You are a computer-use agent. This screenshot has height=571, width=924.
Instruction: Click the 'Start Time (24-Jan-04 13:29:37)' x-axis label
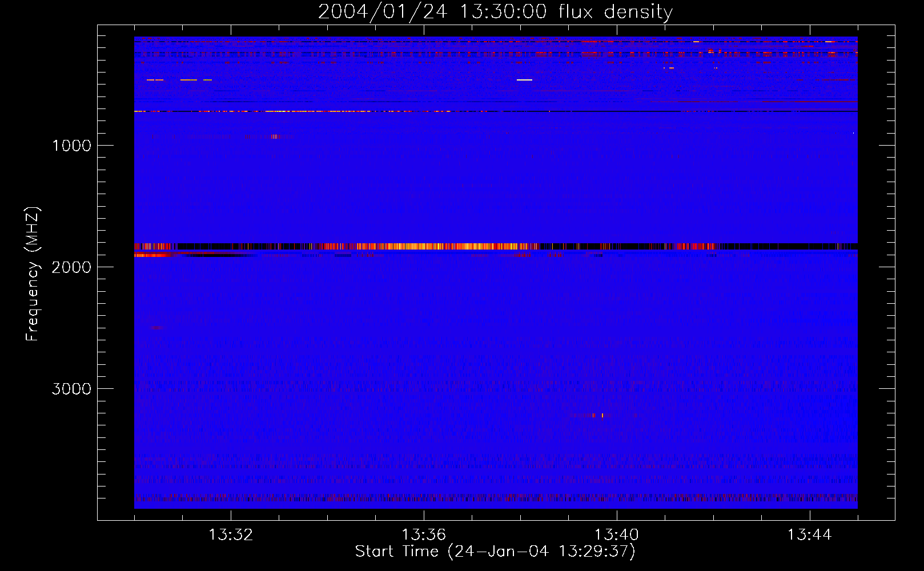tap(495, 552)
